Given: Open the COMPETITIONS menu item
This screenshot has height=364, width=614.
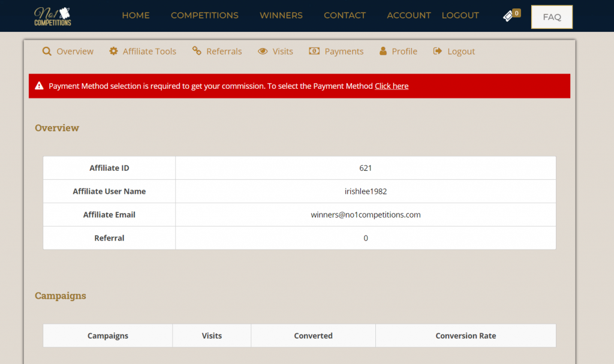Looking at the screenshot, I should pos(204,15).
